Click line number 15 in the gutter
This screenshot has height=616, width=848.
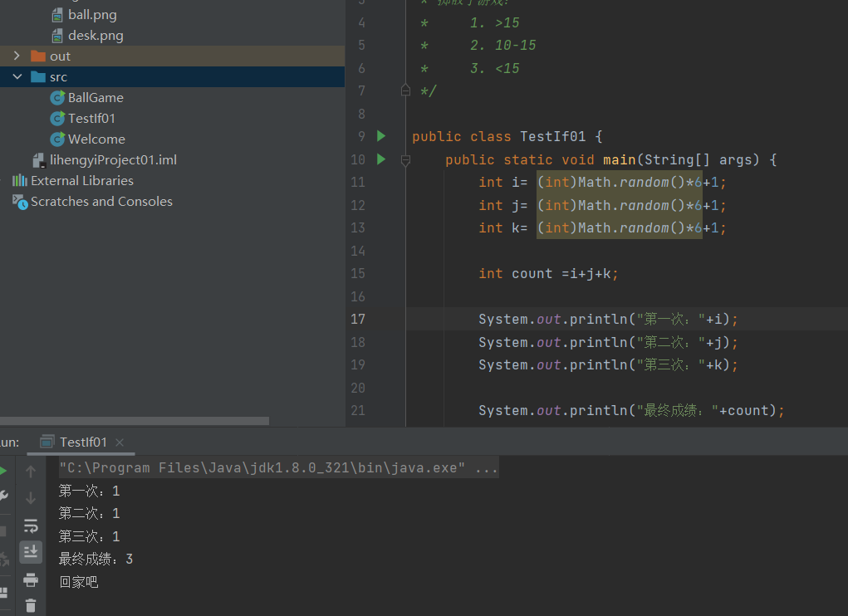pyautogui.click(x=357, y=273)
